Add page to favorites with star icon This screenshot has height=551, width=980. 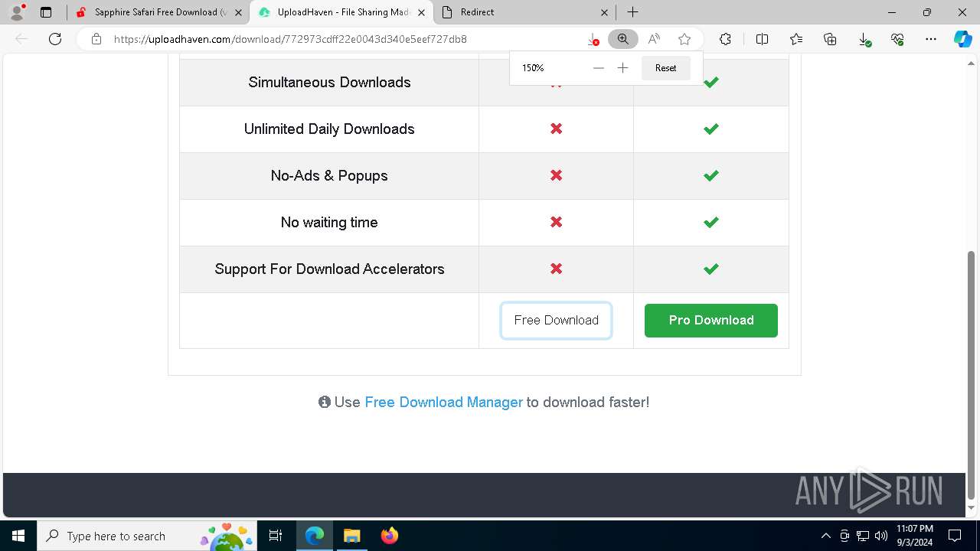click(x=684, y=39)
